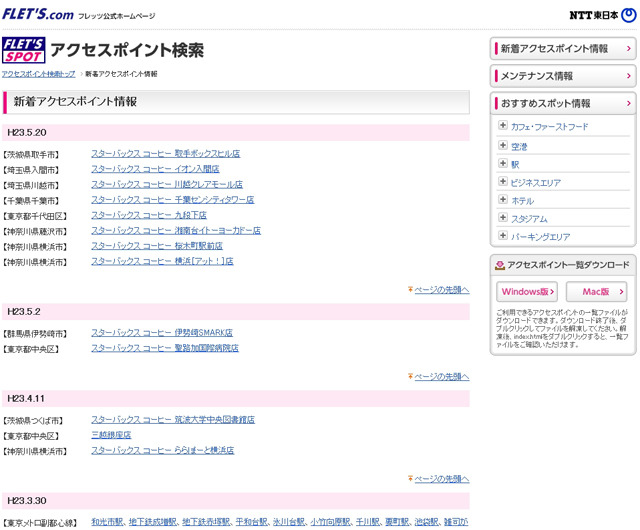Open 三越銀座店 link
Viewport: 640px width, 530px height.
[111, 435]
